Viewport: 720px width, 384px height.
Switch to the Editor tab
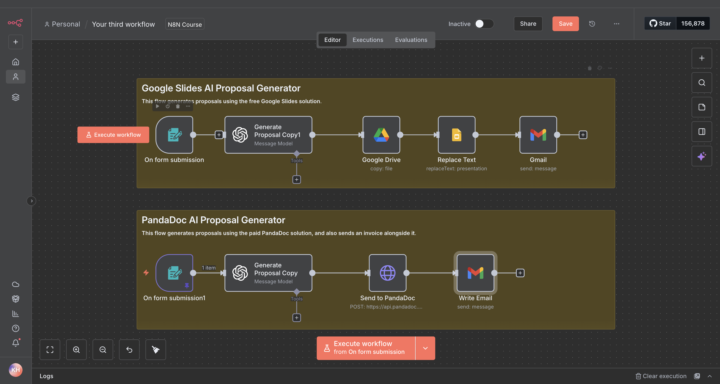pyautogui.click(x=332, y=40)
